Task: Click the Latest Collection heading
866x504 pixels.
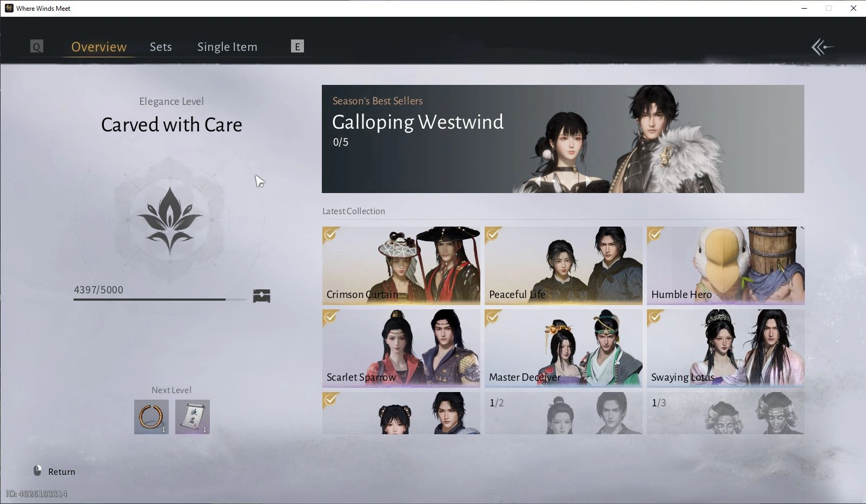Action: click(354, 211)
